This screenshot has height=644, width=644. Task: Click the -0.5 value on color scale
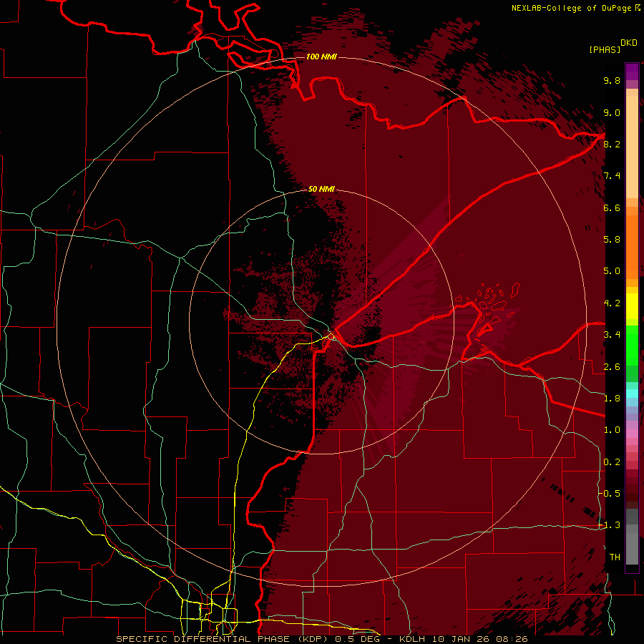[x=610, y=493]
